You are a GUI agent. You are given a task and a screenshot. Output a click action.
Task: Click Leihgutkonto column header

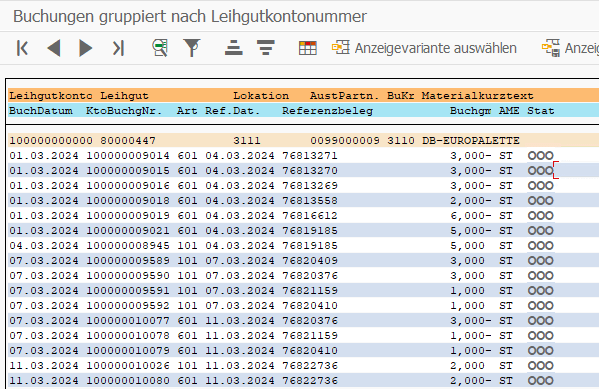pos(50,96)
